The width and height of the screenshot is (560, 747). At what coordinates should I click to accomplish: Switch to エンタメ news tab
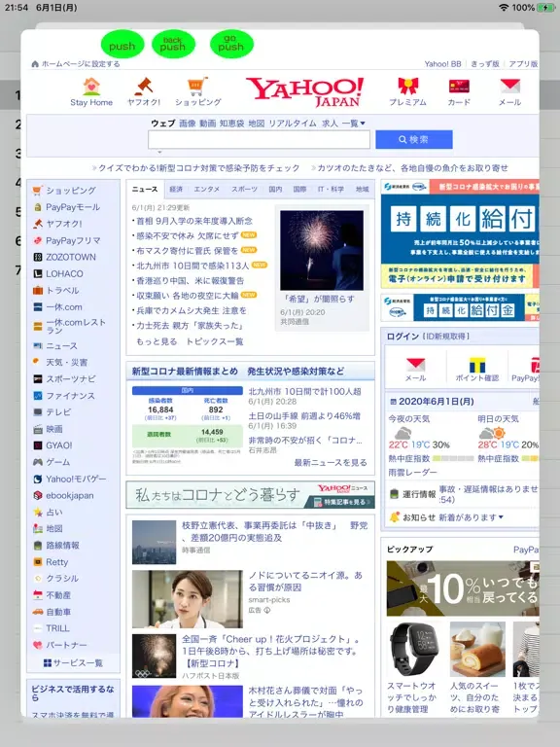click(x=207, y=189)
